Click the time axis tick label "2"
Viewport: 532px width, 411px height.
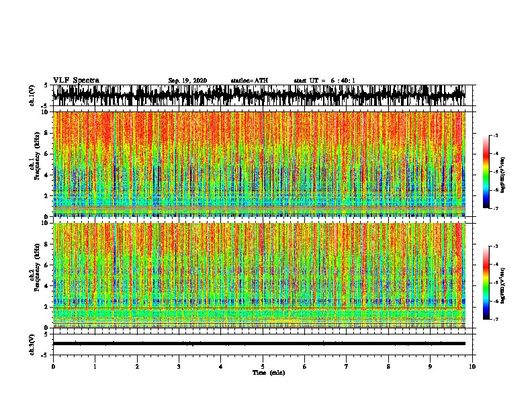pyautogui.click(x=137, y=367)
